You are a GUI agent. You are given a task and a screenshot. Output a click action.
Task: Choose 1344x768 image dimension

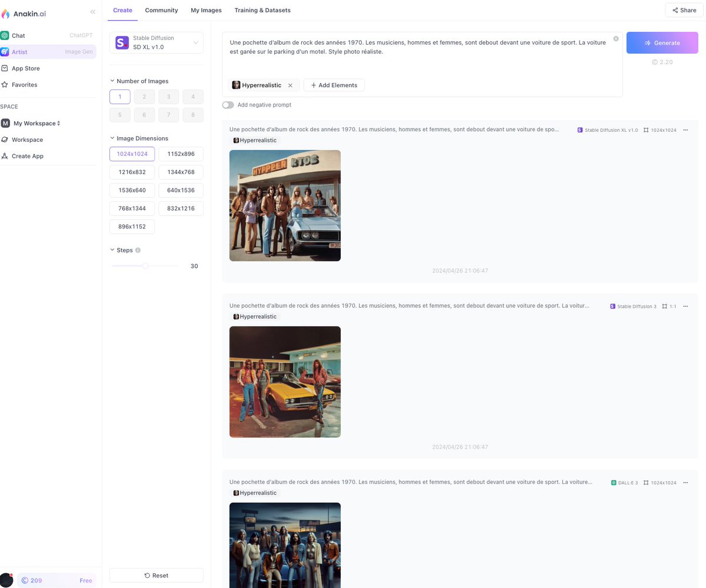[x=181, y=172]
